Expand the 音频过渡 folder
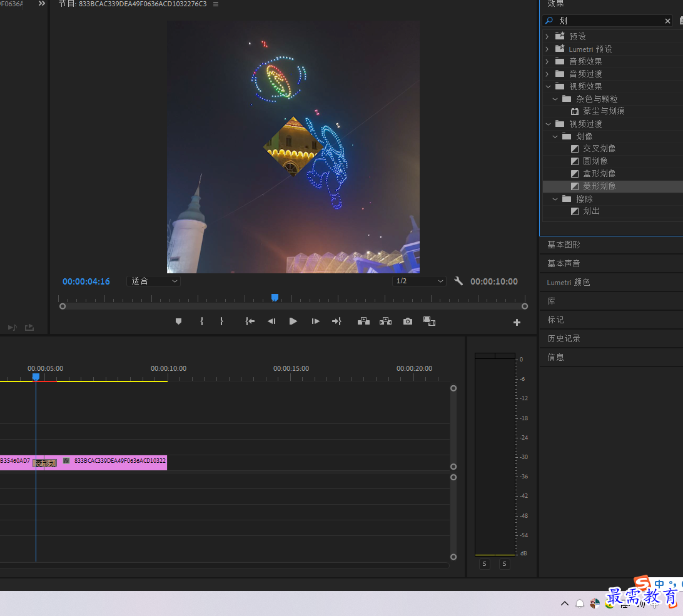Viewport: 683px width, 616px height. click(547, 74)
